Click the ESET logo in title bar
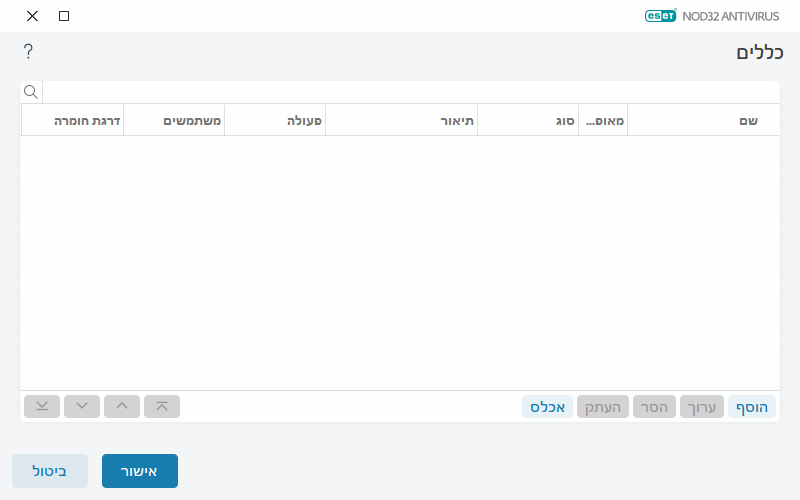The height and width of the screenshot is (500, 800). tap(660, 16)
